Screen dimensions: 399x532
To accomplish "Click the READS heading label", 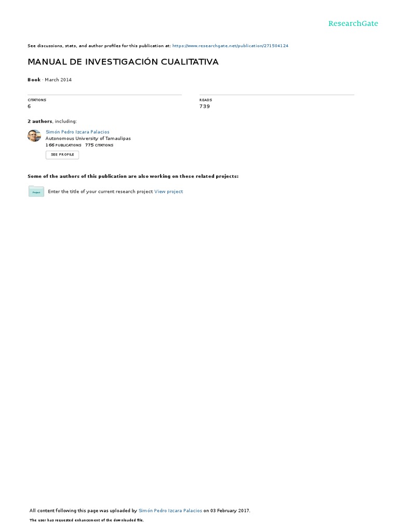I will (206, 100).
